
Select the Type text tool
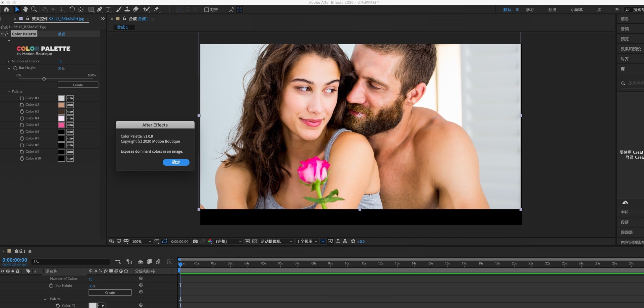click(108, 9)
